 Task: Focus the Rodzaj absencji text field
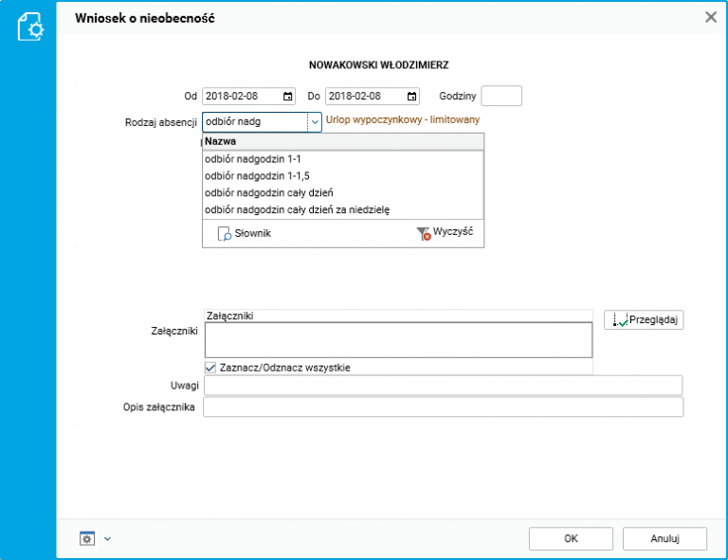(x=255, y=122)
